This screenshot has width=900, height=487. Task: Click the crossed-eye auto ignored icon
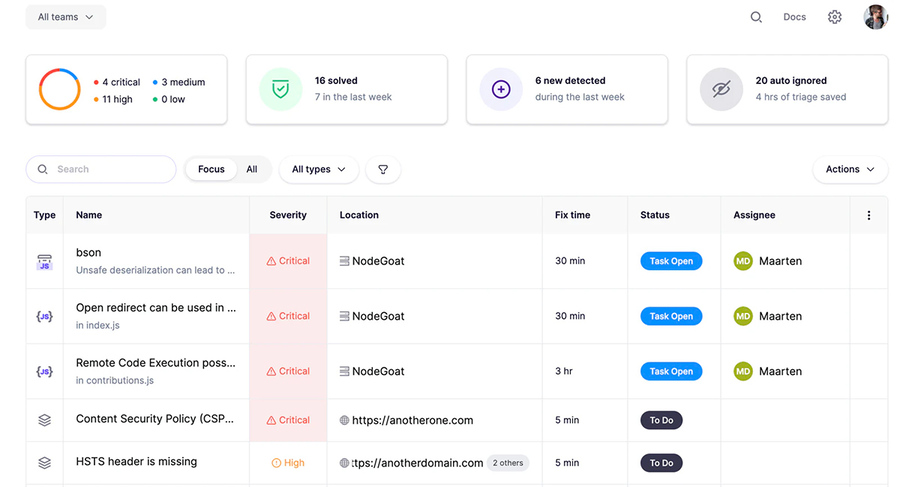(721, 89)
